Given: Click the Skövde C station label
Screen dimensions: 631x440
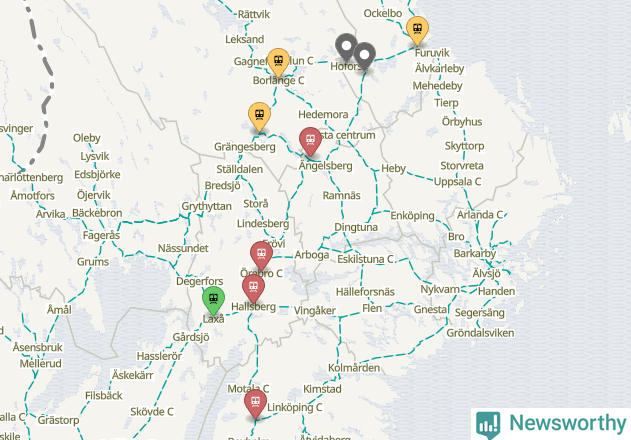Looking at the screenshot, I should pos(152,412).
